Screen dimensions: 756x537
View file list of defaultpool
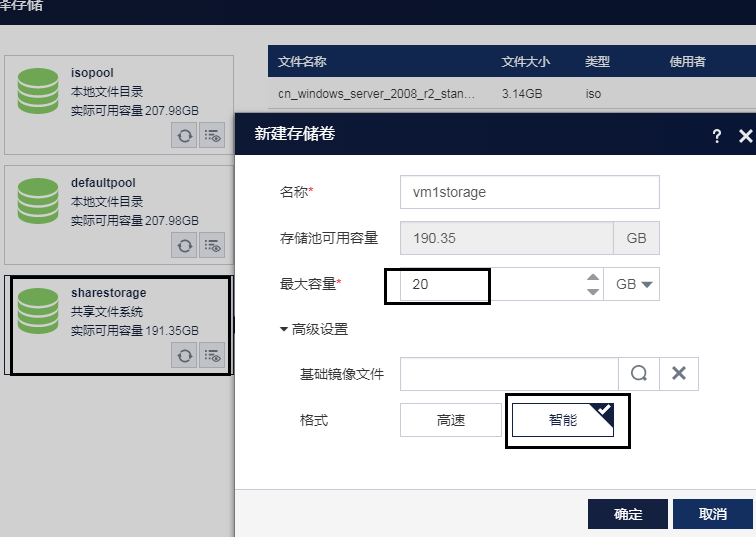(x=212, y=246)
